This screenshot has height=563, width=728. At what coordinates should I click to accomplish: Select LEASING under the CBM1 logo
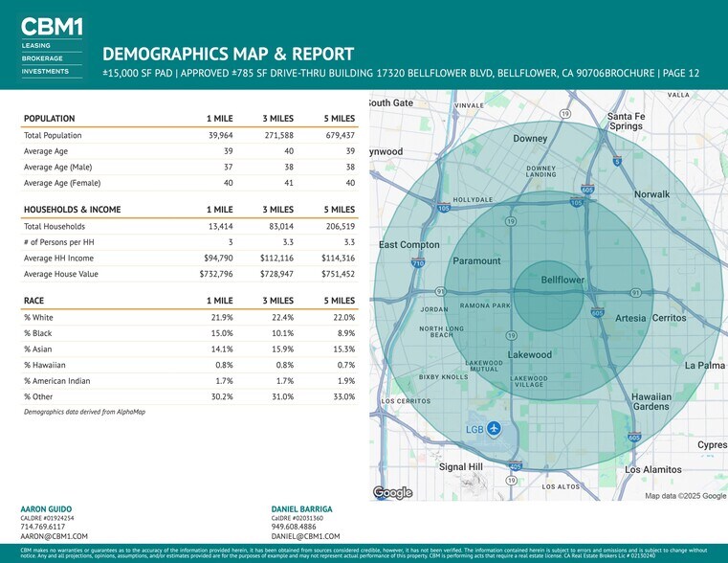point(36,45)
